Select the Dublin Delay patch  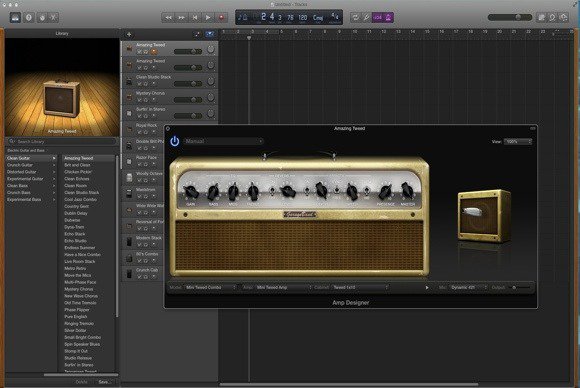(88, 213)
